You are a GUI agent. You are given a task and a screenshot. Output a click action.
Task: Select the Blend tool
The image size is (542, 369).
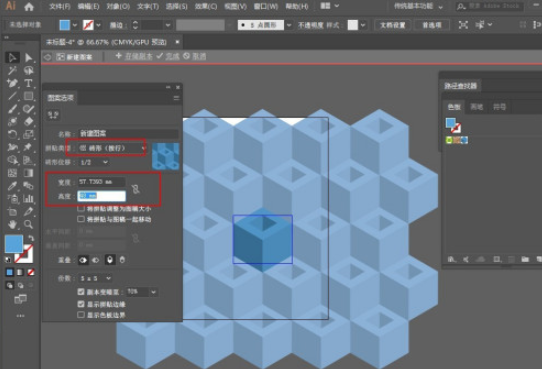28,186
